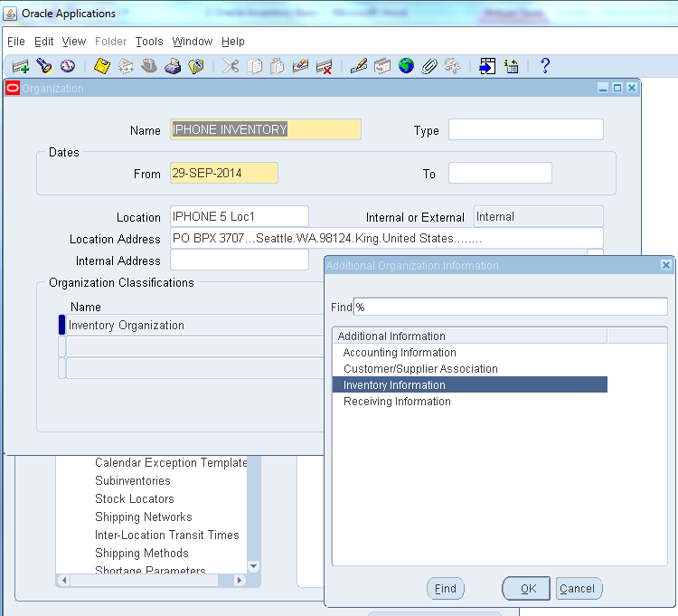Click the Location Address field

387,239
